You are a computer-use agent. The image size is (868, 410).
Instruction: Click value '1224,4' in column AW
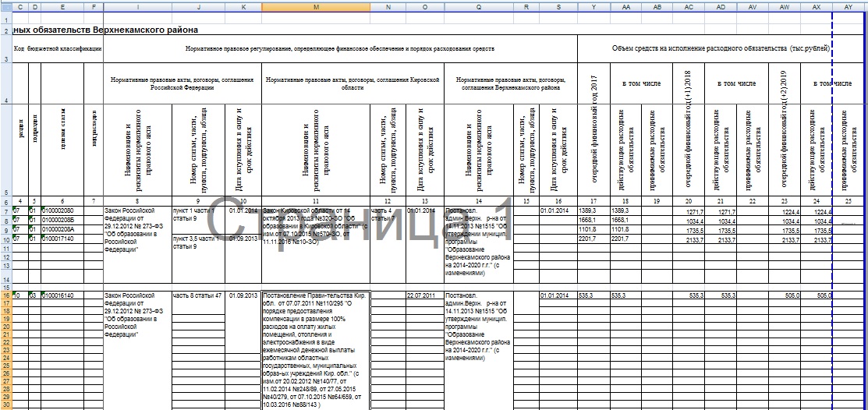click(784, 212)
